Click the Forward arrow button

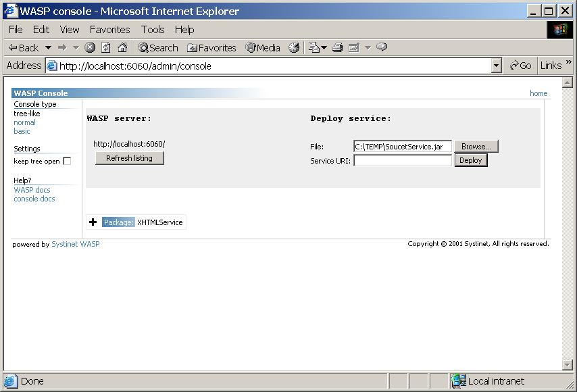click(62, 48)
